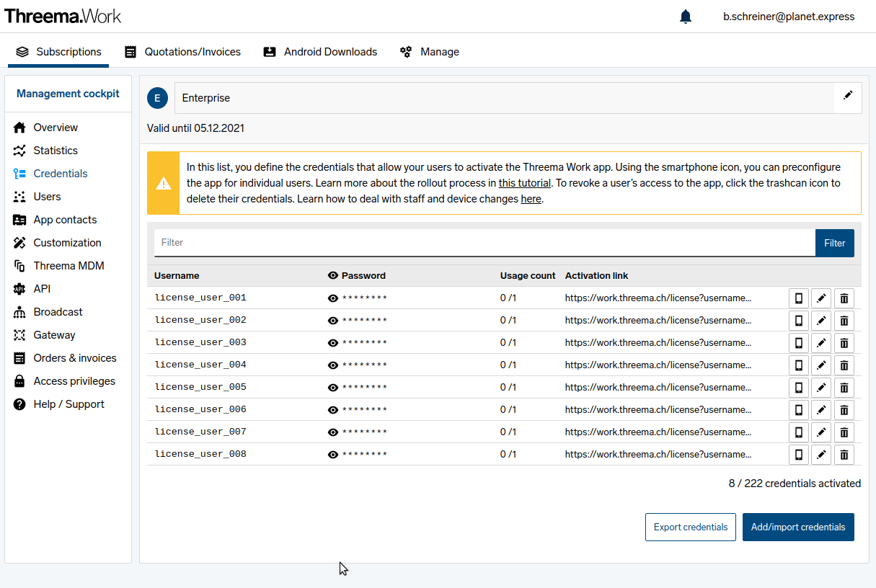Reveal the password for license_user_003
Viewport: 876px width, 588px height.
pos(333,342)
